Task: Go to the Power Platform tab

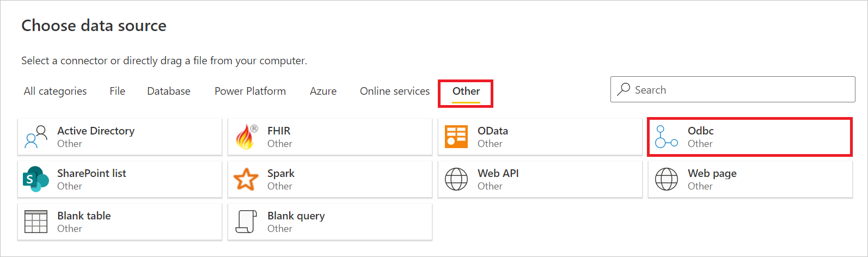Action: tap(250, 91)
